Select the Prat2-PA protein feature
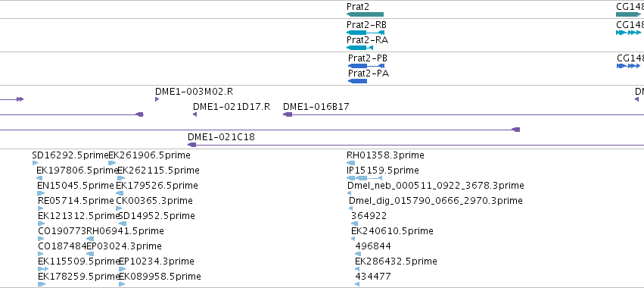This screenshot has width=644, height=288. (357, 81)
